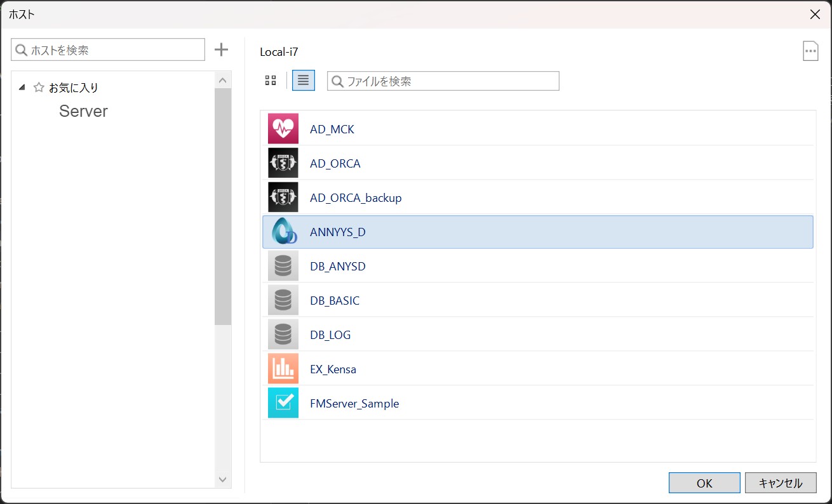
Task: Click the キャンセル button
Action: pyautogui.click(x=781, y=483)
